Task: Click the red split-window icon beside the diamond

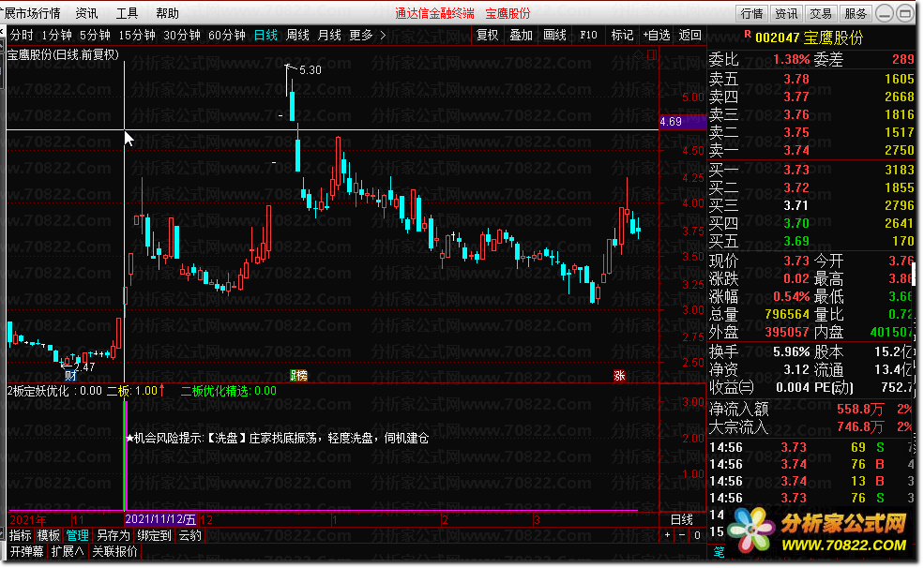Action: (x=652, y=54)
